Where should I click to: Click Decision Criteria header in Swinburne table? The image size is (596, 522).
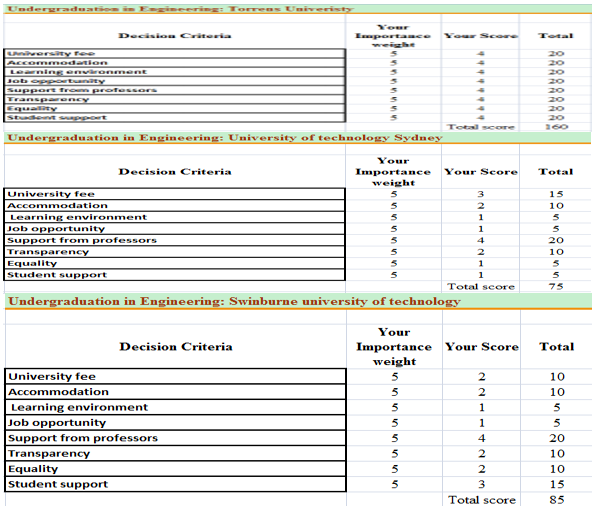pyautogui.click(x=176, y=347)
